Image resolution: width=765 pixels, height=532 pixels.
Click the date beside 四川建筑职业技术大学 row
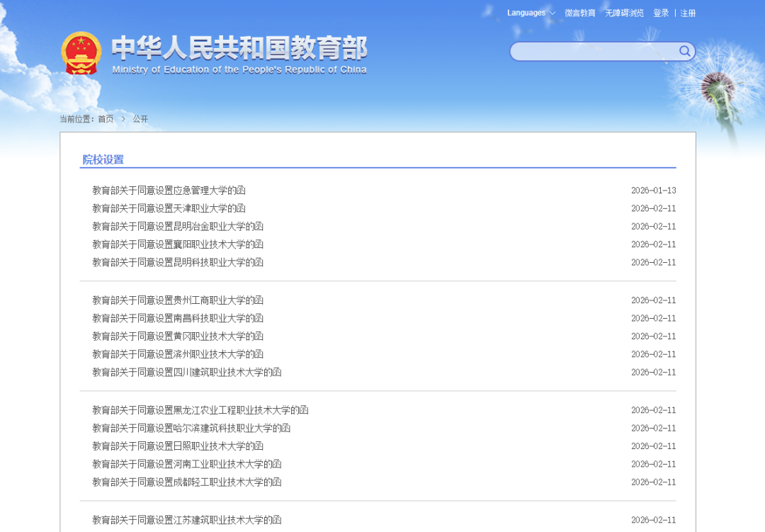(653, 373)
